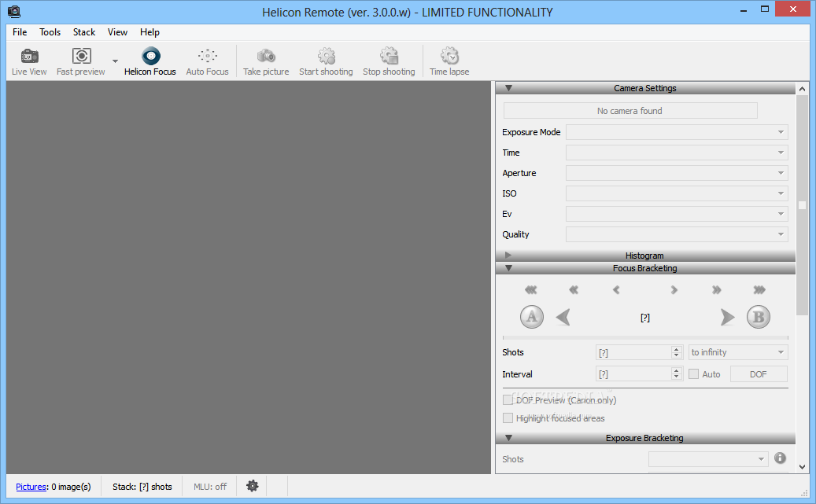Click the central live view preview area
This screenshot has height=504, width=816.
pos(249,278)
